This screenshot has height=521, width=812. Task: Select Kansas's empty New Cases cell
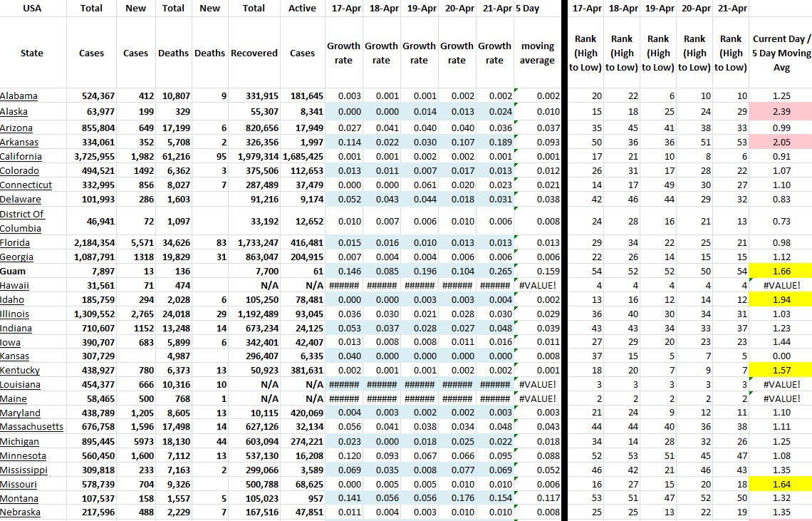pos(135,356)
